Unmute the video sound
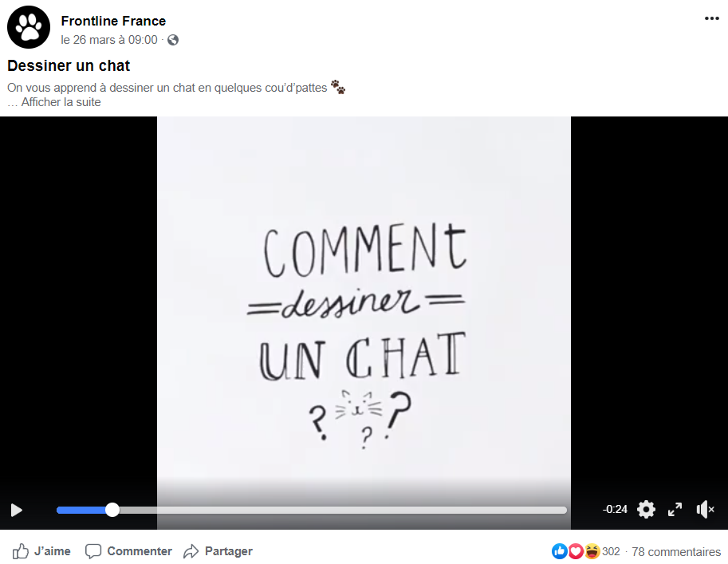Image resolution: width=728 pixels, height=564 pixels. coord(705,510)
